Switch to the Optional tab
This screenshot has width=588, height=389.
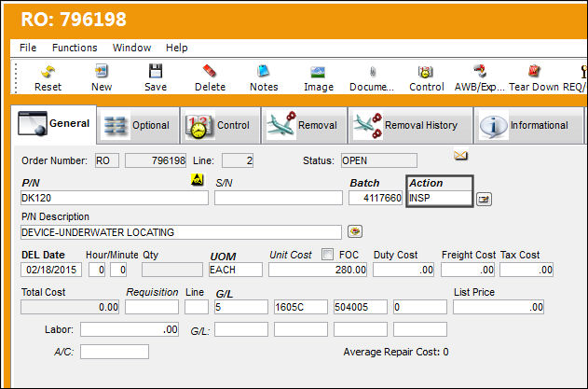click(138, 125)
